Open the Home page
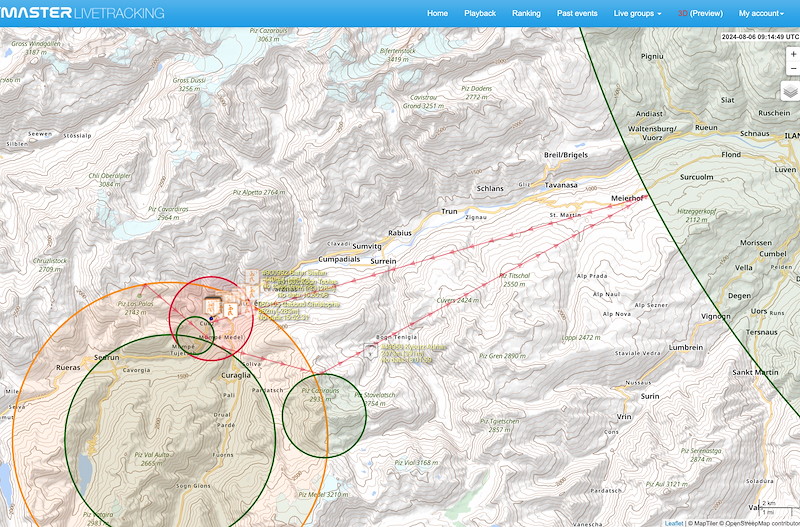The width and height of the screenshot is (800, 527). 437,13
